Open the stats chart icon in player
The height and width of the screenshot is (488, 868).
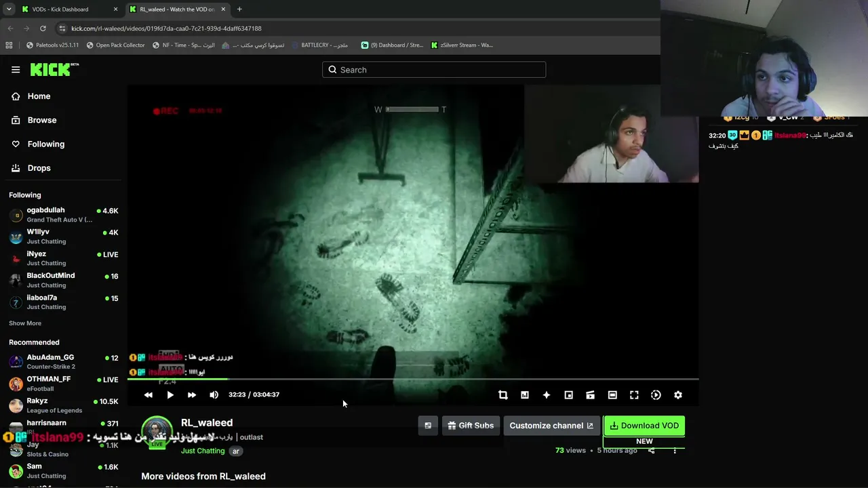click(x=524, y=395)
